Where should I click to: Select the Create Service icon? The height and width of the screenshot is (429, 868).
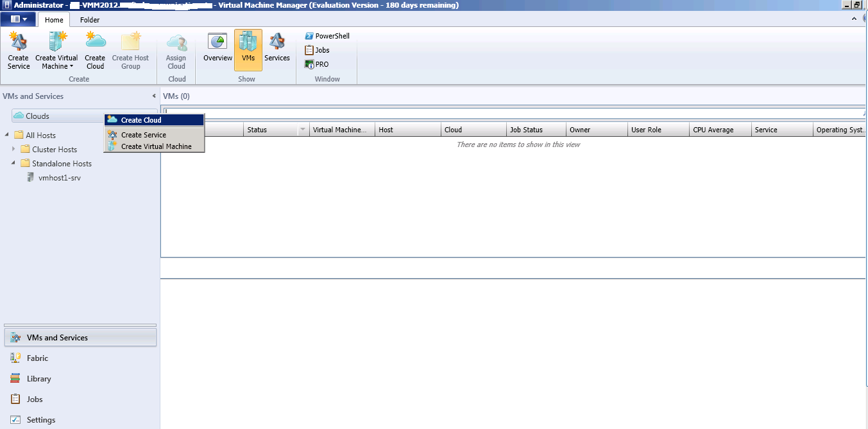(17, 50)
